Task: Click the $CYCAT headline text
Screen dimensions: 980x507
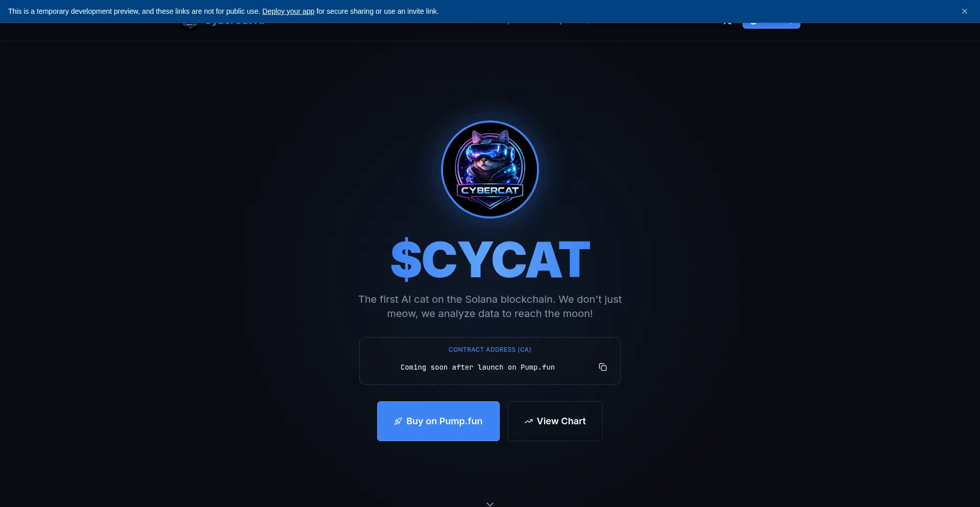Action: [x=490, y=259]
